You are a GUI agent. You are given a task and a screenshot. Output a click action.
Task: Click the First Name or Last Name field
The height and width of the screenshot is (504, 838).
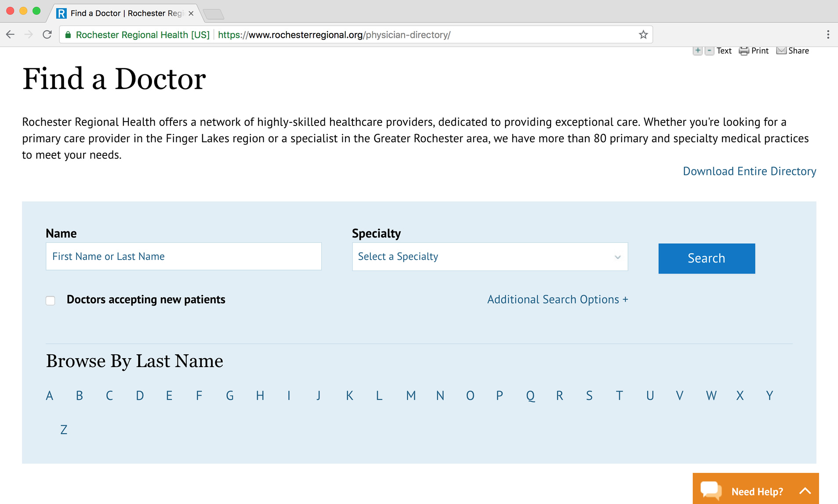tap(183, 256)
